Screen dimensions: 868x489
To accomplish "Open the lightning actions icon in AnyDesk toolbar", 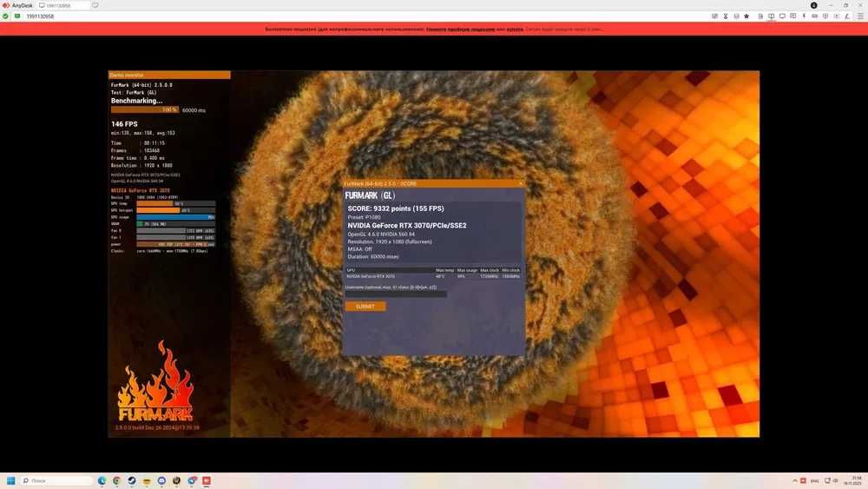I will (x=804, y=16).
